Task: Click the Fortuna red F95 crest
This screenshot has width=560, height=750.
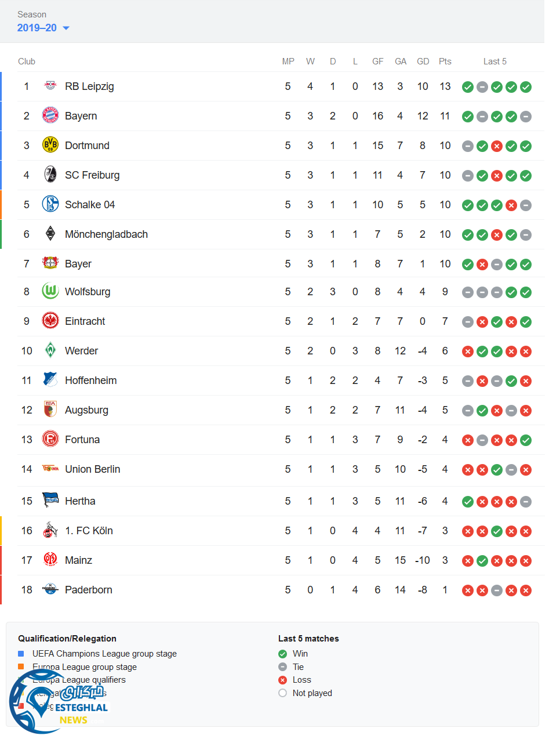Action: coord(50,439)
